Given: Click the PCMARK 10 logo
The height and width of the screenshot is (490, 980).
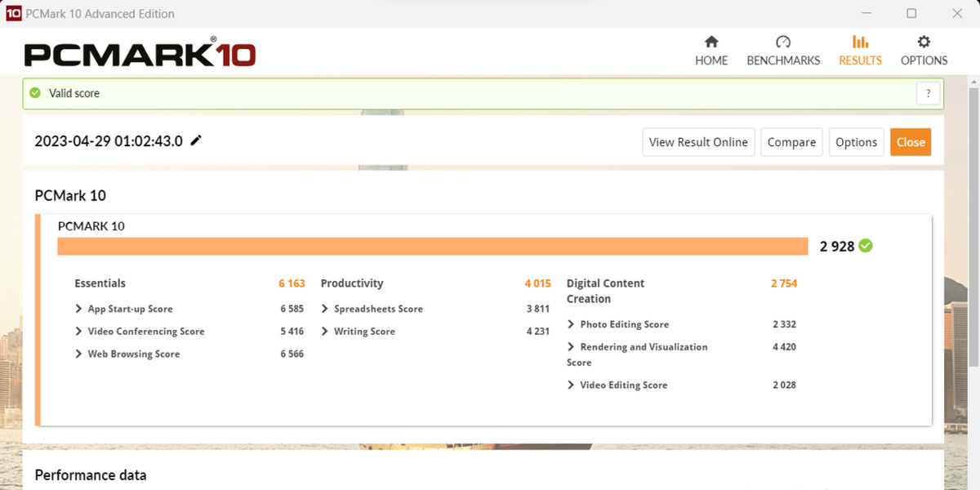Looking at the screenshot, I should [140, 53].
